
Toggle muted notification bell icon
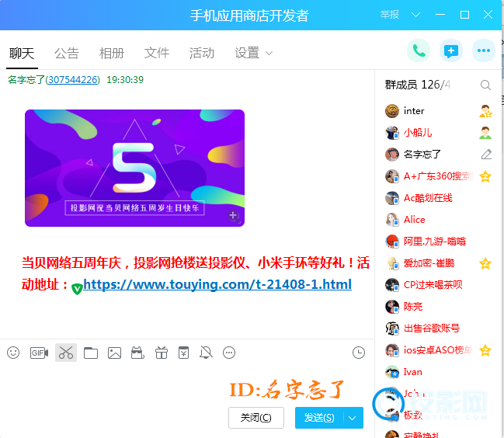point(206,353)
